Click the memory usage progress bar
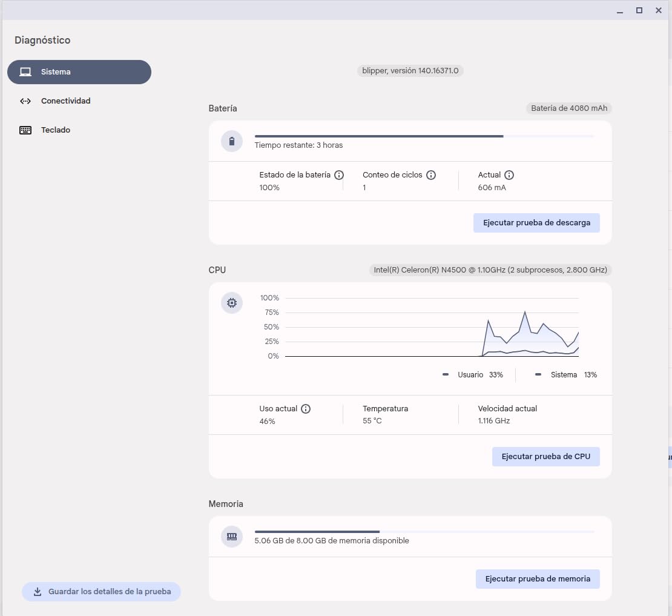This screenshot has width=672, height=616. pos(424,532)
